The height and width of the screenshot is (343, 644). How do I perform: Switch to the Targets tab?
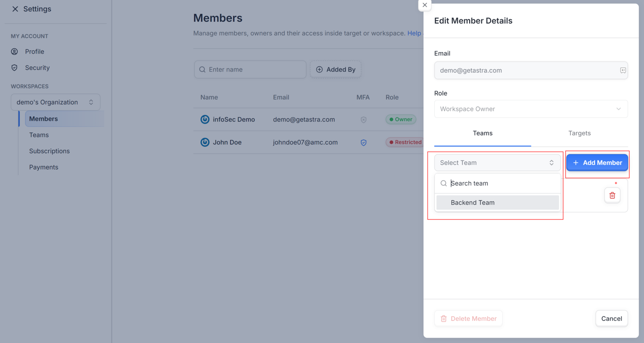[579, 133]
